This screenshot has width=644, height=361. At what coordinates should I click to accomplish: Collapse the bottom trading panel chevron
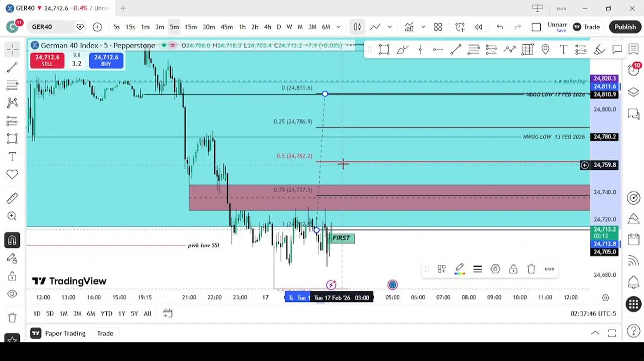[595, 333]
